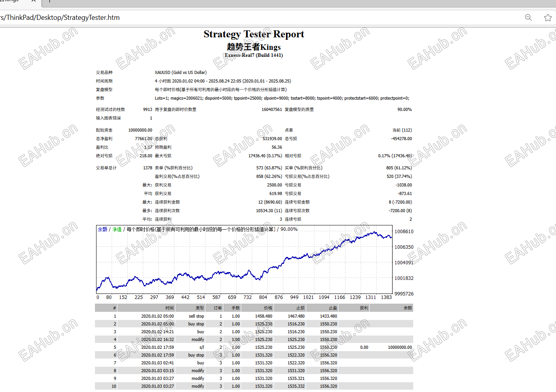Click the Strategy Tester Report heading

(x=254, y=34)
